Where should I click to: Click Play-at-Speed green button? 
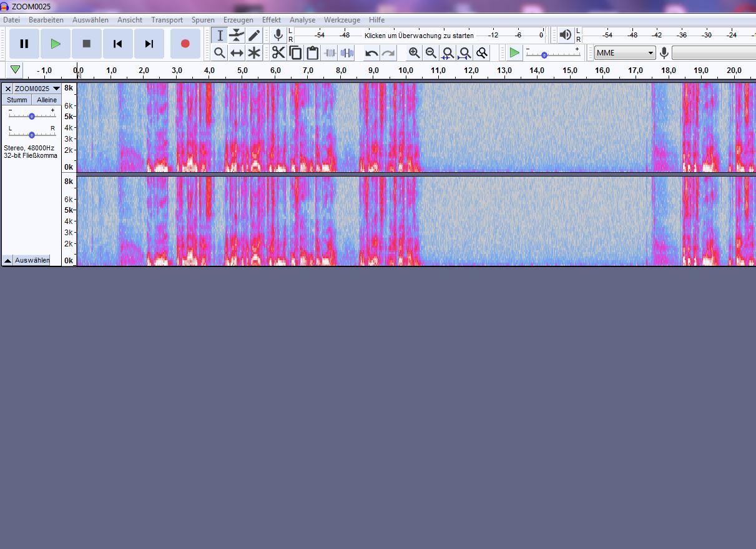pos(514,53)
